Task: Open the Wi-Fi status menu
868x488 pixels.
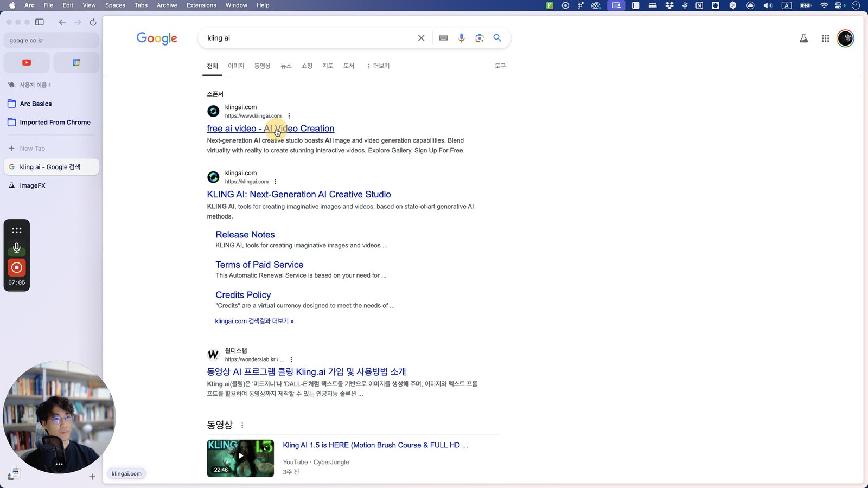Action: [824, 5]
